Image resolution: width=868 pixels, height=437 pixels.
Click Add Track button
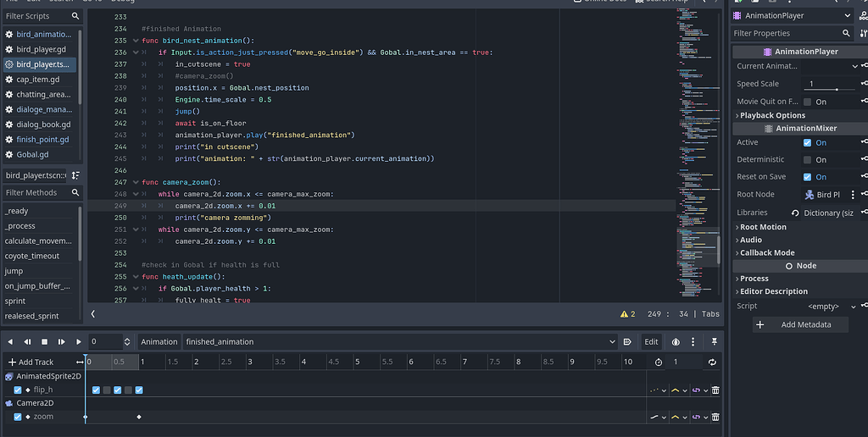pos(31,362)
